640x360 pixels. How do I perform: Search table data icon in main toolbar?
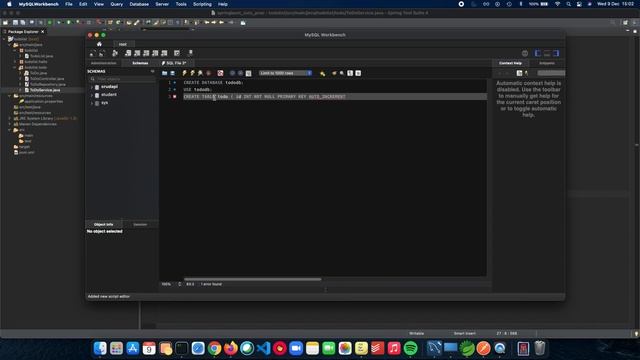point(177,53)
